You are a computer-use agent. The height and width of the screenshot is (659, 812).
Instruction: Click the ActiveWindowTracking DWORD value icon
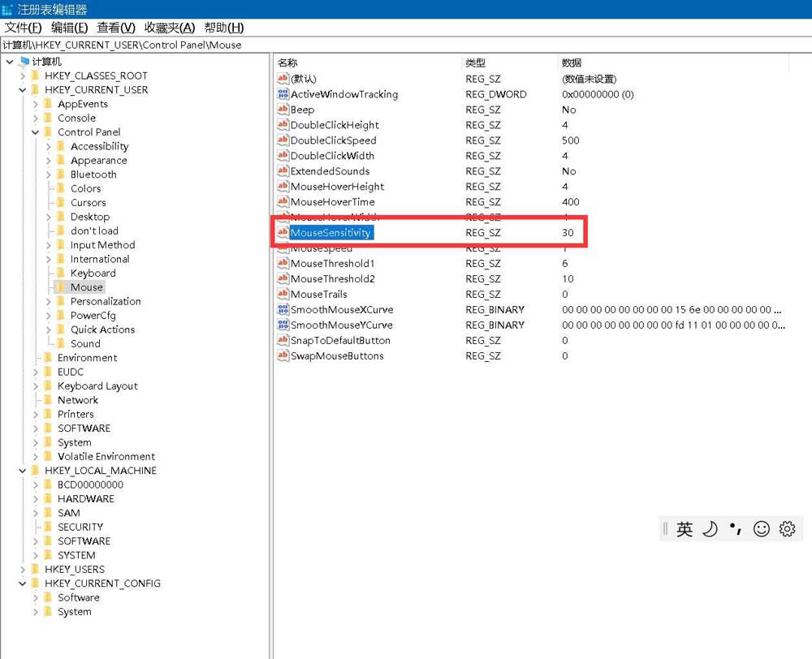(x=283, y=94)
